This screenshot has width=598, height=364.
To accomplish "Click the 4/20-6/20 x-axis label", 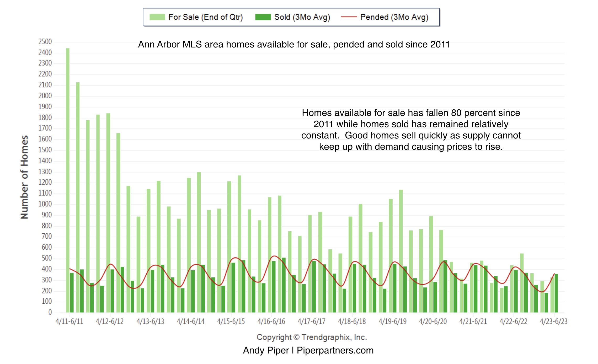I will [x=433, y=321].
